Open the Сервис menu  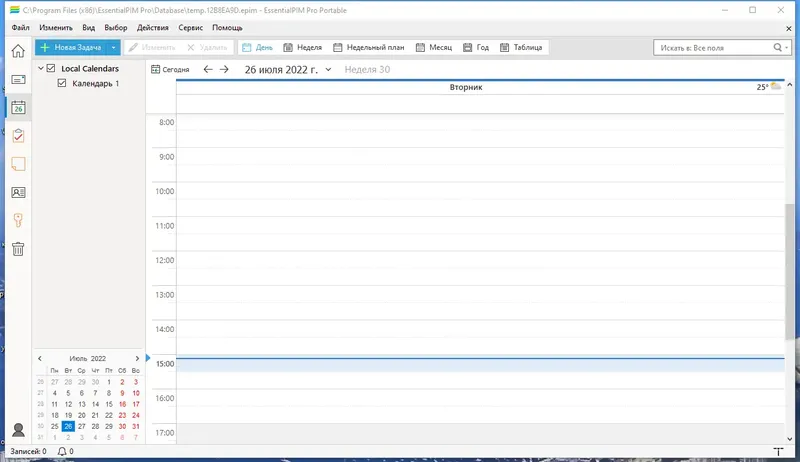coord(190,28)
